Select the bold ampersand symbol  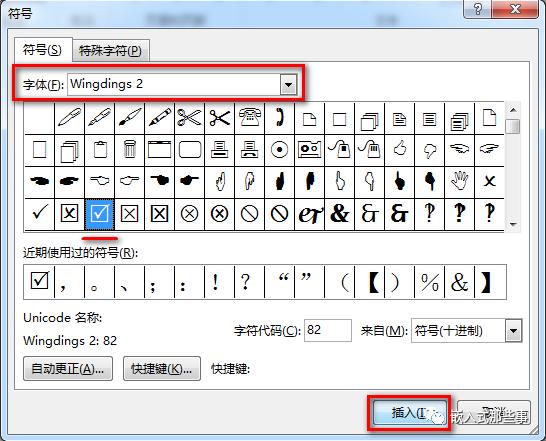(340, 214)
